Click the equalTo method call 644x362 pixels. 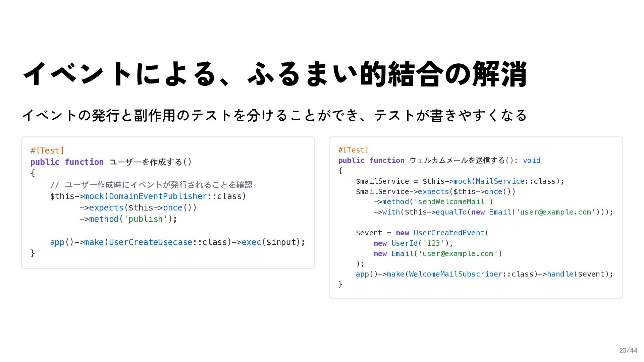[451, 212]
